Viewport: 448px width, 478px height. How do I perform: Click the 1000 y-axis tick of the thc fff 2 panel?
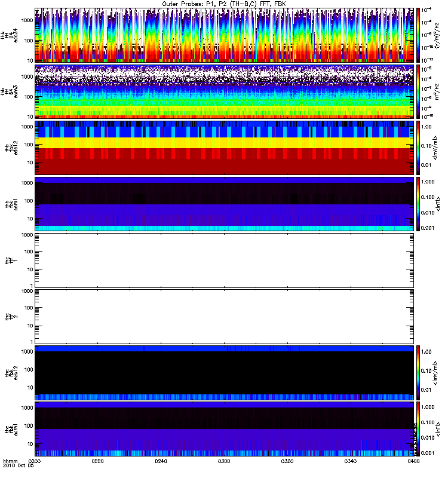click(27, 291)
